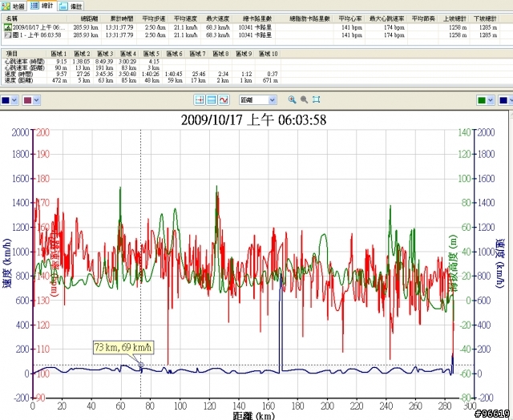Viewport: 513px width, 420px height.
Task: Select the 圈 1 - 上午 06:03:58 lap row
Action: coord(256,35)
